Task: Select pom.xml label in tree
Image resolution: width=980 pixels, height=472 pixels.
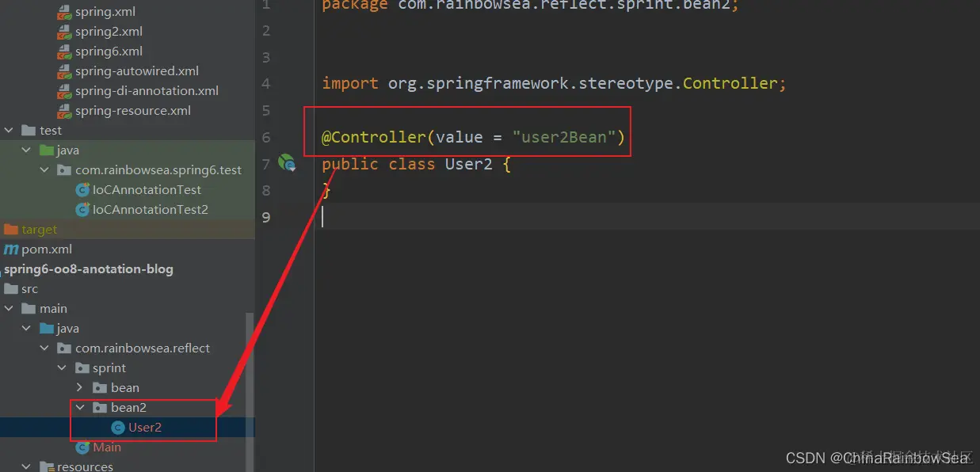Action: coord(47,249)
